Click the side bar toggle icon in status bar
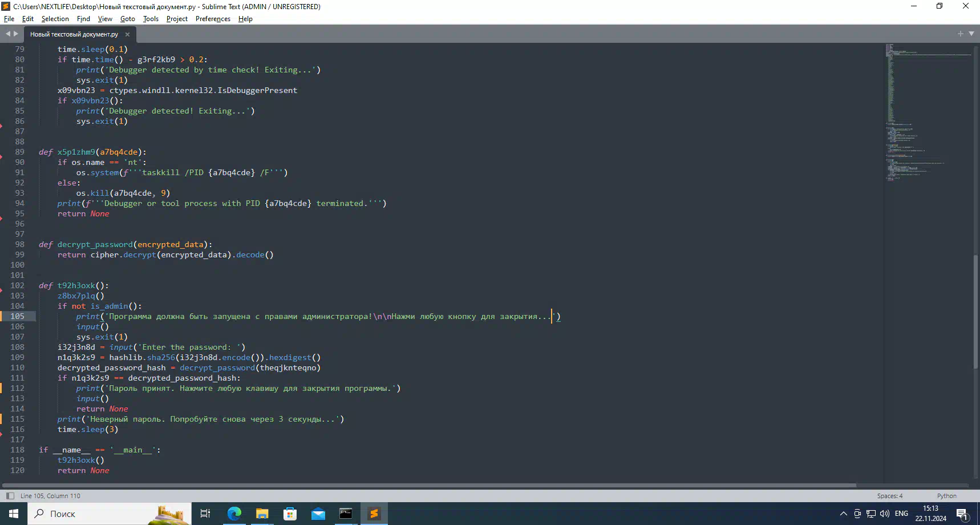This screenshot has width=980, height=525. (10, 496)
